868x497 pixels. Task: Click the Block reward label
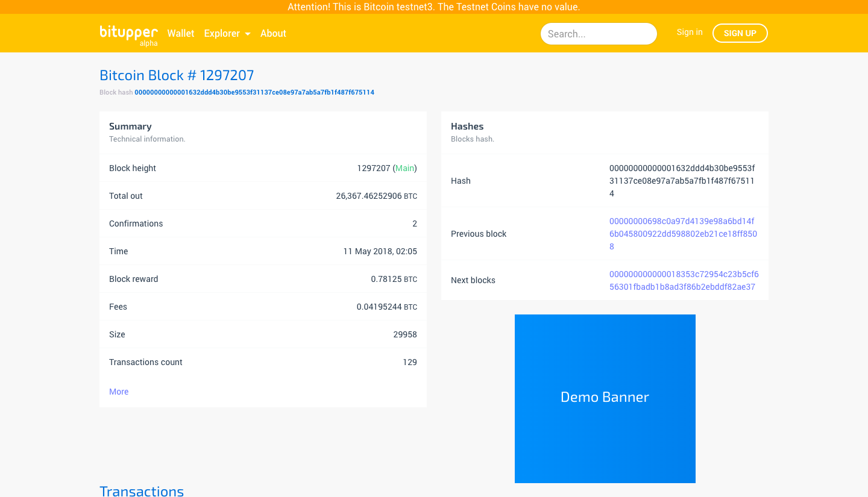[x=134, y=279]
